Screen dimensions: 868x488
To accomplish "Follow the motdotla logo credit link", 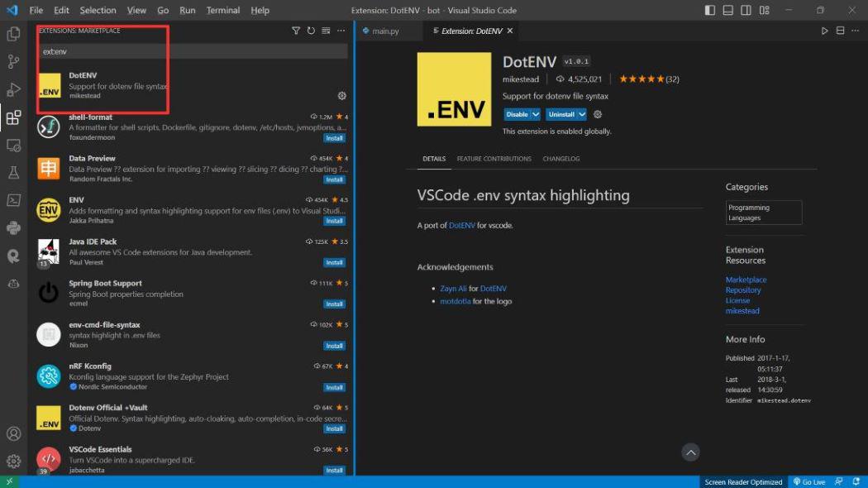I will [x=455, y=301].
